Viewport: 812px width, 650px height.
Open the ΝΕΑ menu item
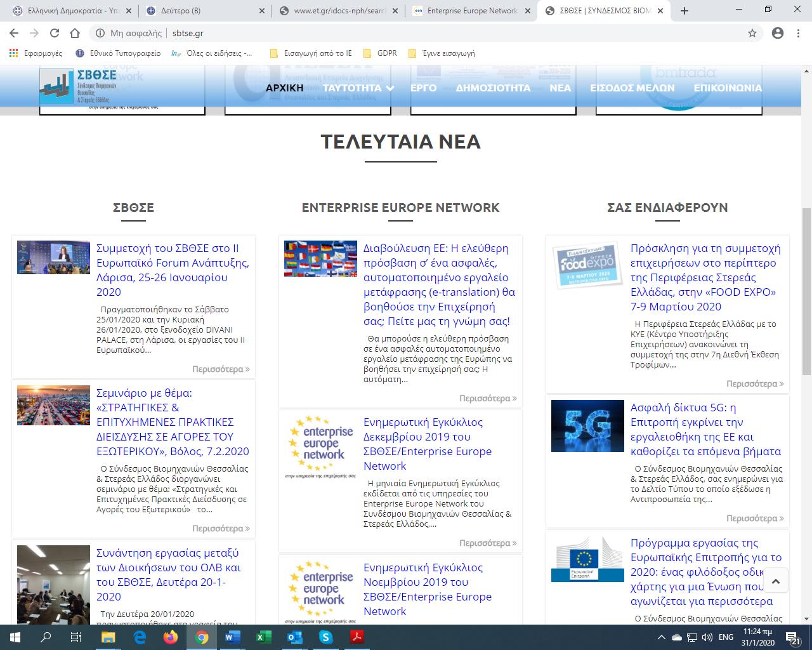(x=560, y=88)
